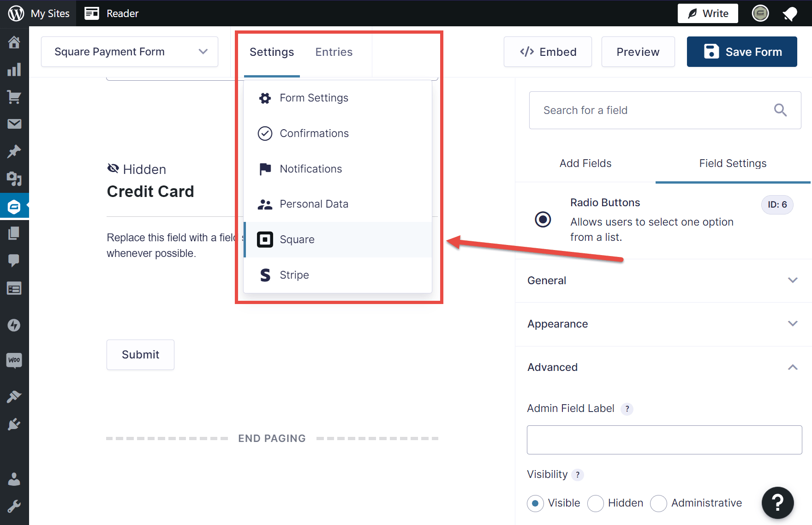Click the Preview button

click(638, 52)
